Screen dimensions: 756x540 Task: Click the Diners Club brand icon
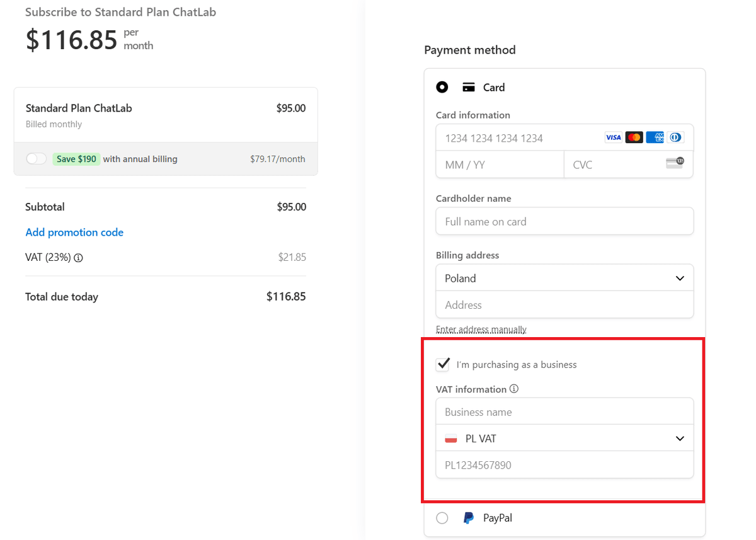click(x=675, y=137)
